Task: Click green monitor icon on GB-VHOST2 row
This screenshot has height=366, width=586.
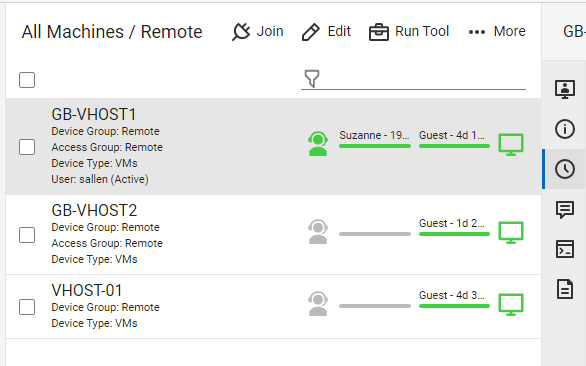Action: pos(511,233)
